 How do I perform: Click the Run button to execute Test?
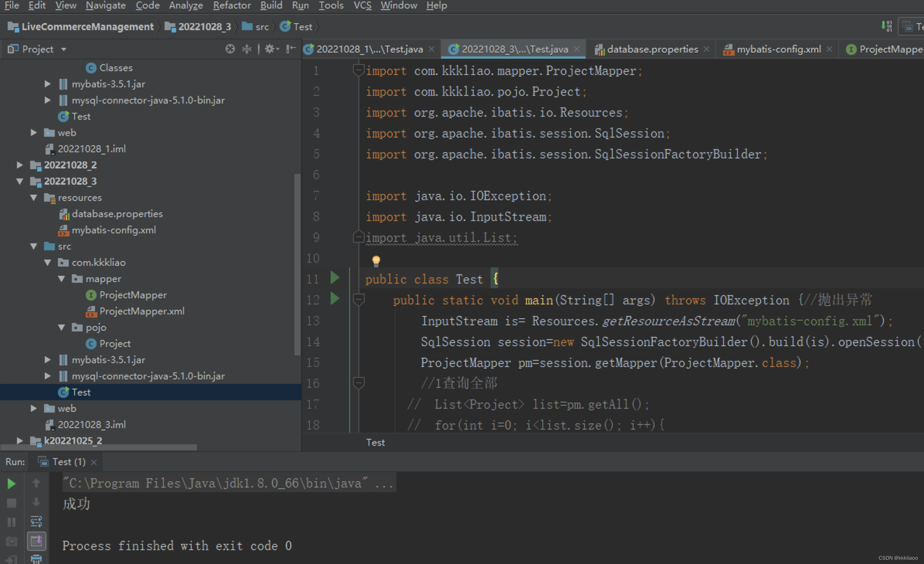pos(12,484)
